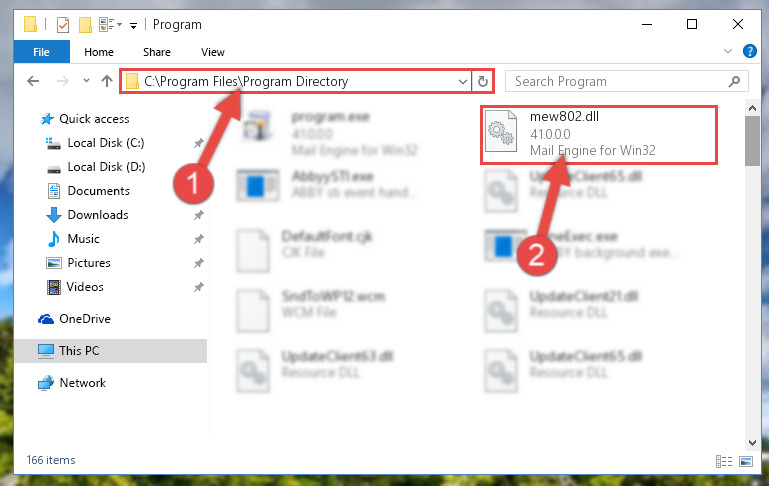Toggle the pin beside Local Disk (C:)
The width and height of the screenshot is (769, 486).
198,143
